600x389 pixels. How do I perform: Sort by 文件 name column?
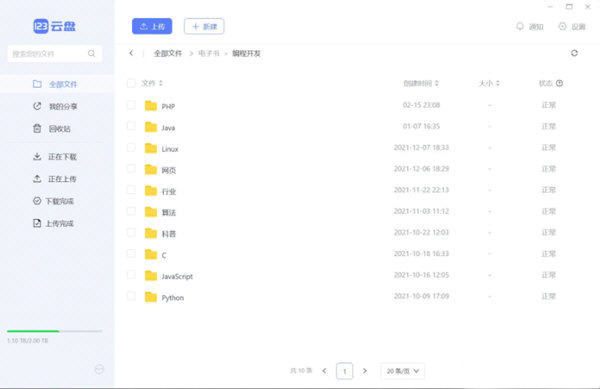(x=152, y=83)
